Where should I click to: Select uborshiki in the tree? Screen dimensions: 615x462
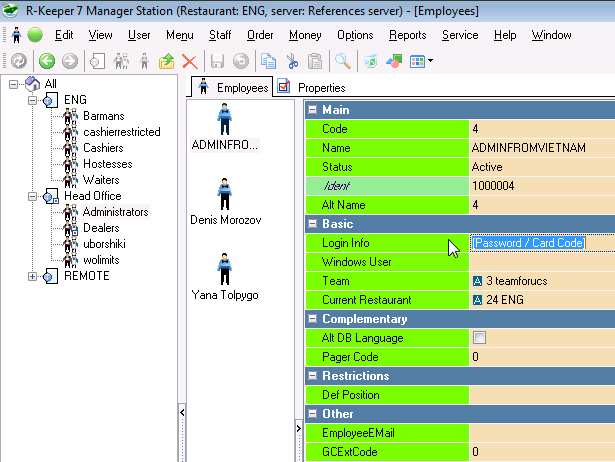click(x=104, y=244)
